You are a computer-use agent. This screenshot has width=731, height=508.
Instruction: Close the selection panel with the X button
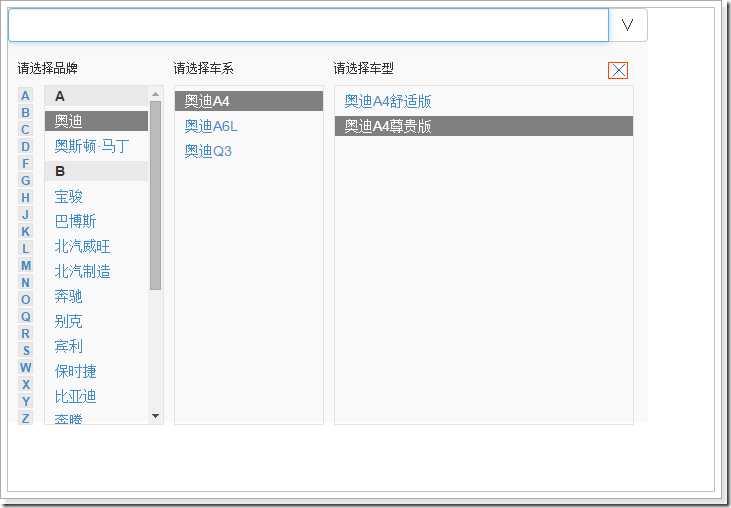(x=618, y=70)
